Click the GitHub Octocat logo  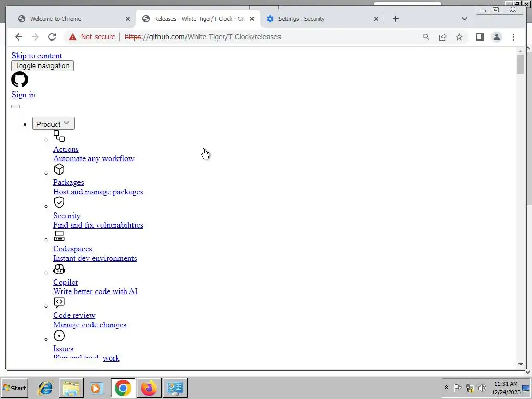pos(20,79)
